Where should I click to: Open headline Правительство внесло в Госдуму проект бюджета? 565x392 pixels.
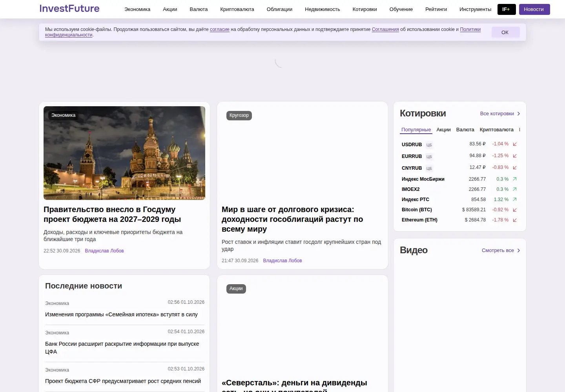(112, 214)
